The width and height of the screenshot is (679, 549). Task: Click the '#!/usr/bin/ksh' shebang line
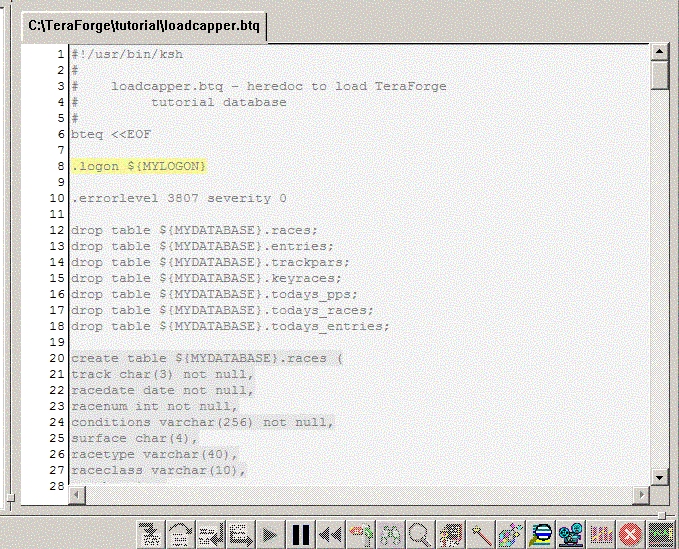click(x=127, y=55)
